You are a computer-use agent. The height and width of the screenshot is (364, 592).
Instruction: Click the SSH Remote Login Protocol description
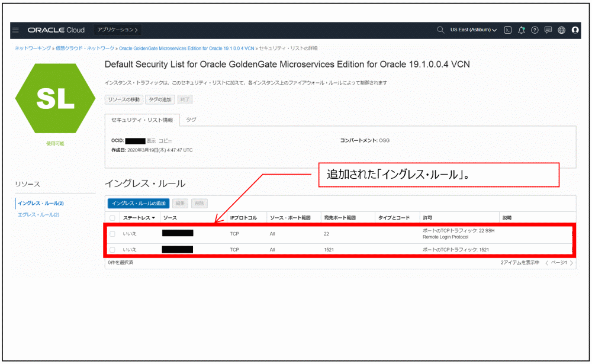(458, 234)
